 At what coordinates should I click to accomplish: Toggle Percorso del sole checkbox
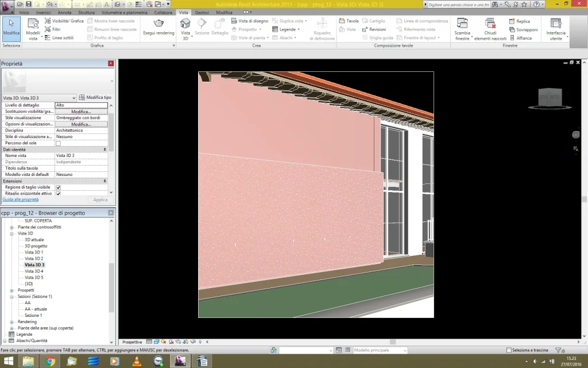(58, 143)
